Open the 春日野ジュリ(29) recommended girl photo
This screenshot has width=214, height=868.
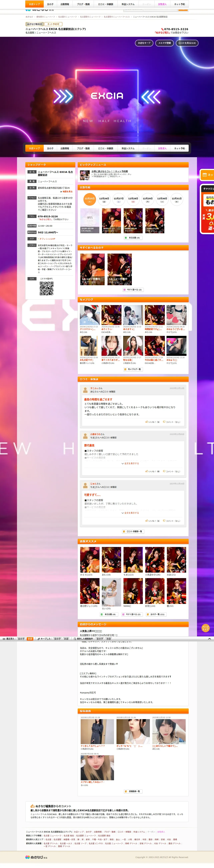point(90,591)
